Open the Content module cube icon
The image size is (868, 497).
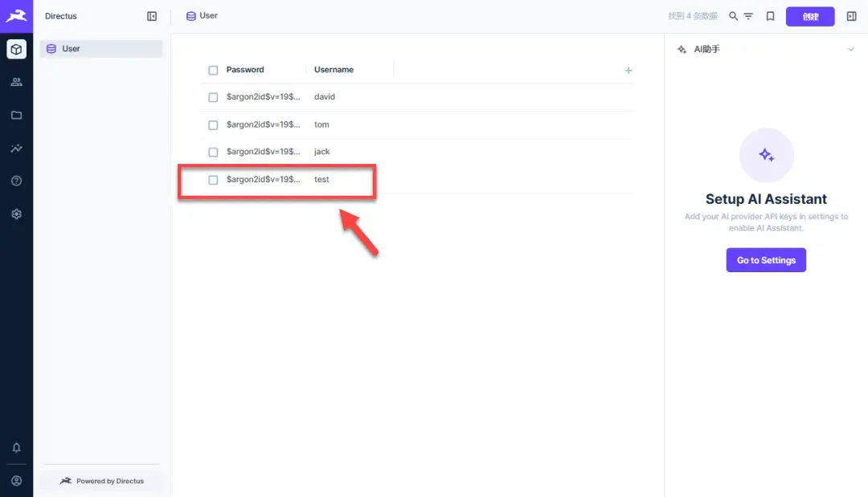(x=16, y=49)
